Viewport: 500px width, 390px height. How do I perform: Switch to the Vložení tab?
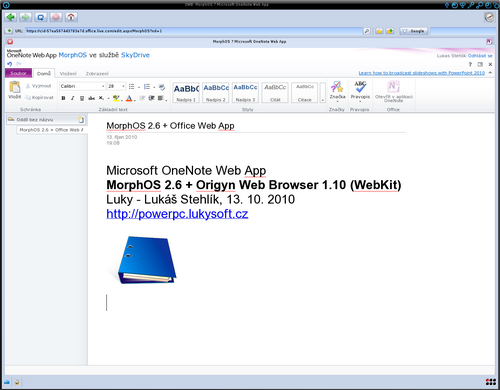click(x=68, y=74)
